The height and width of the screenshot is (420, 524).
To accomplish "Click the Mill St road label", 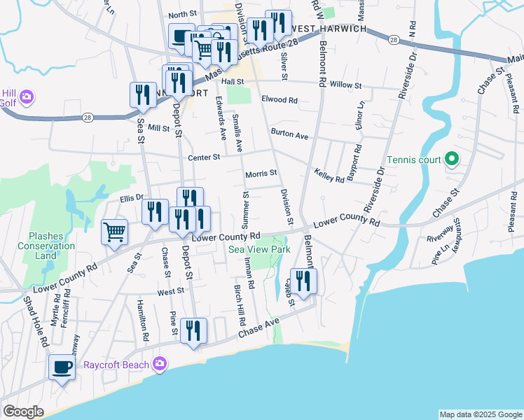I will tap(159, 128).
